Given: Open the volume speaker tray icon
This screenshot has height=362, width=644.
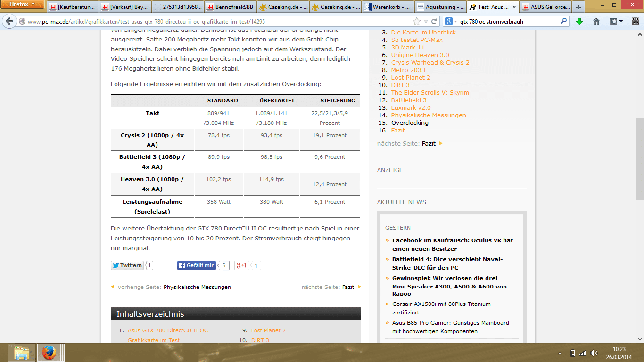Looking at the screenshot, I should (594, 353).
